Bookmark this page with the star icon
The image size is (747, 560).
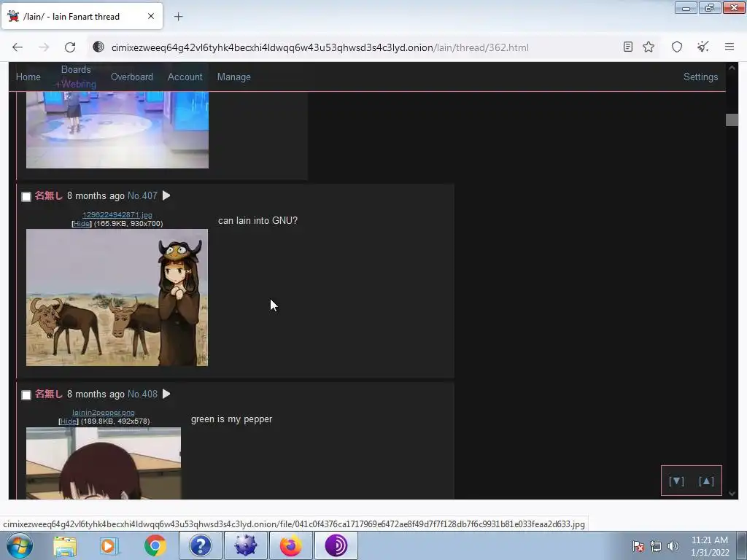point(649,47)
